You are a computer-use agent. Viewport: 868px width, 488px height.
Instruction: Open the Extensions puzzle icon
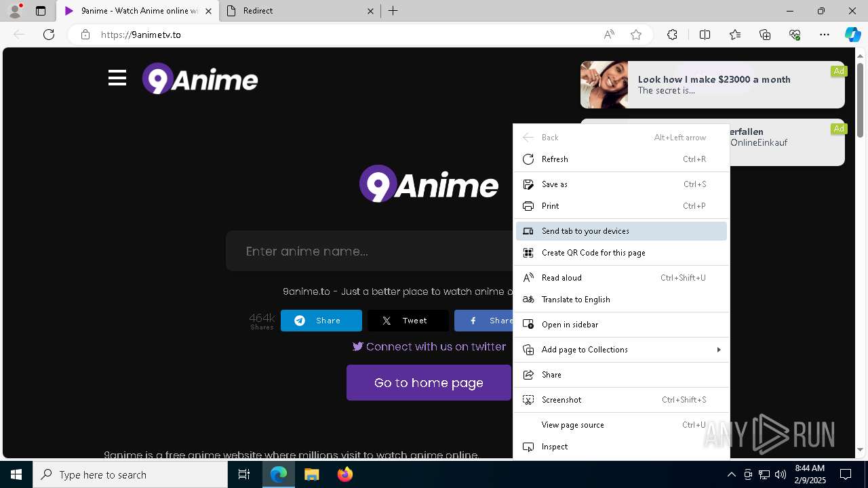672,35
